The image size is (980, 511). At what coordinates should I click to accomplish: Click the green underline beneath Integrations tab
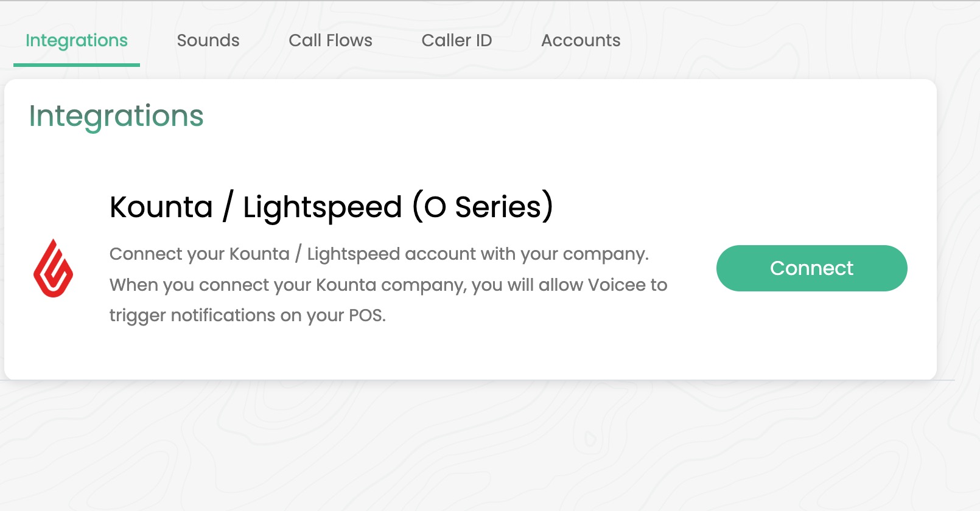click(77, 64)
